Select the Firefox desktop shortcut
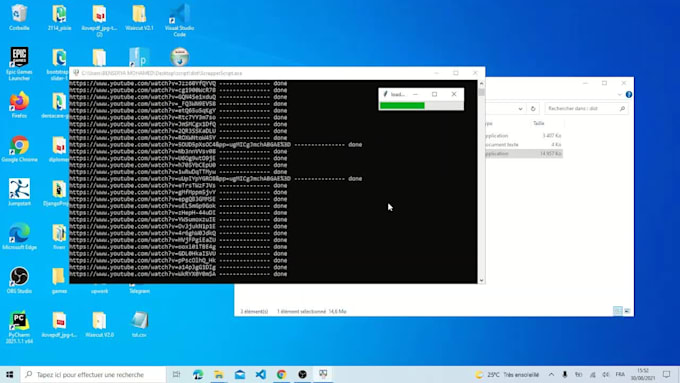Viewport: 680px width, 383px height. (x=19, y=105)
